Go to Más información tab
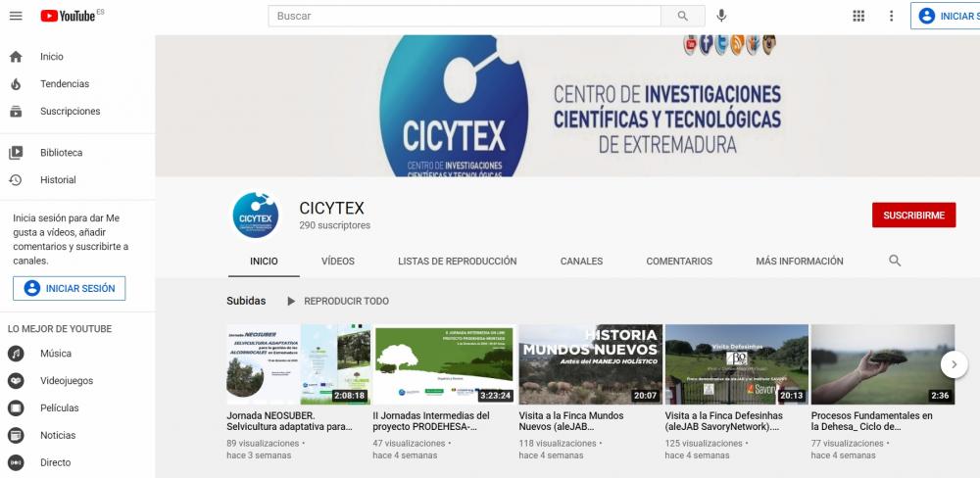980x478 pixels. [x=800, y=262]
